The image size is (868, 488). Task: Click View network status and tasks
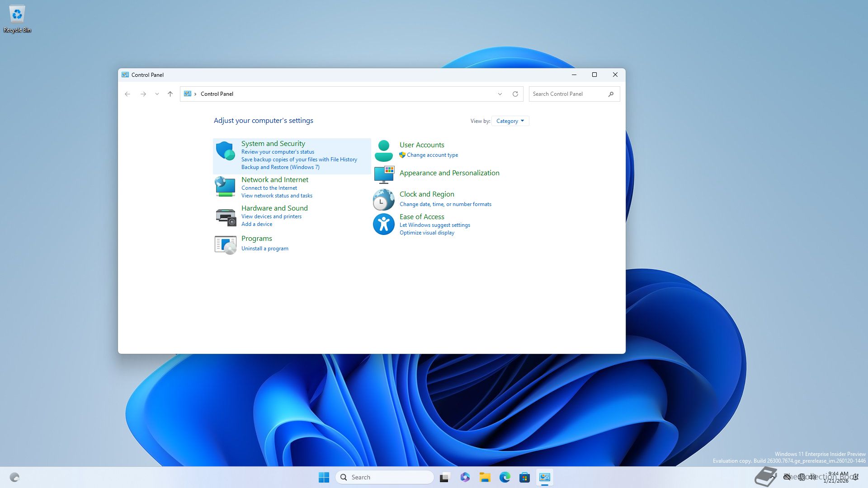click(x=277, y=196)
